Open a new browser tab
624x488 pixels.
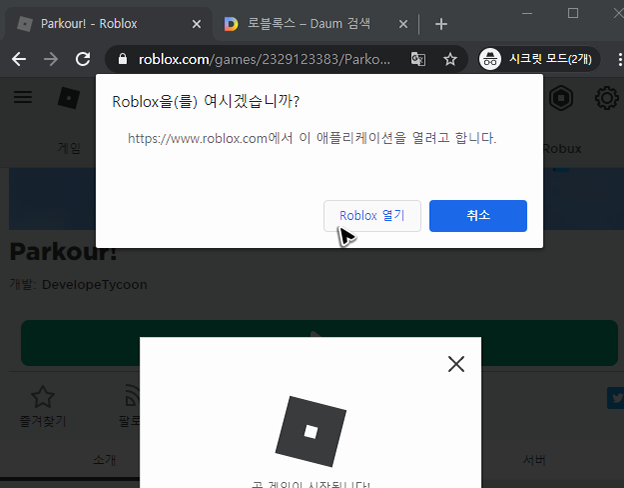coord(441,24)
